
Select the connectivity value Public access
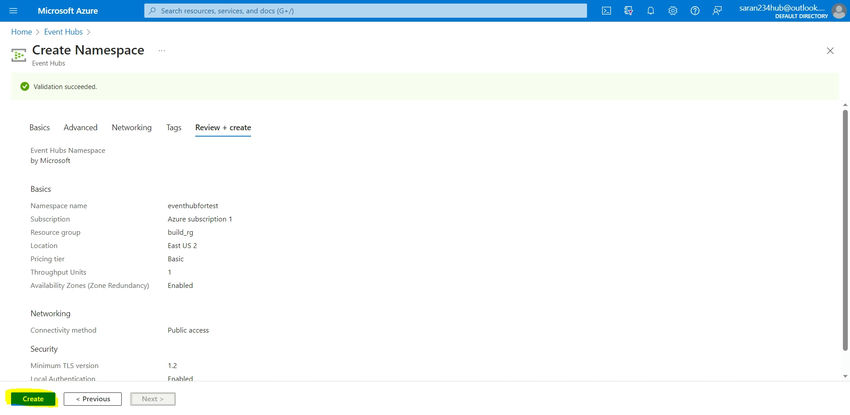pos(188,330)
